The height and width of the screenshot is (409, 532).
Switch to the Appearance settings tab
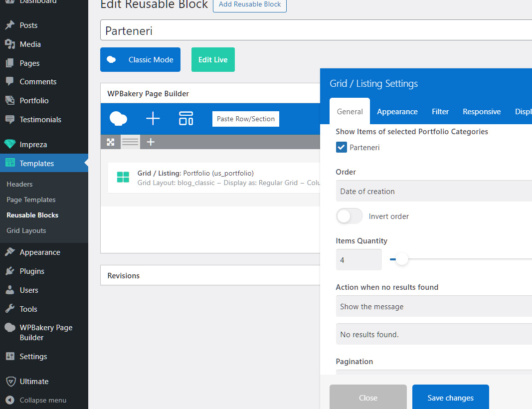tap(397, 112)
